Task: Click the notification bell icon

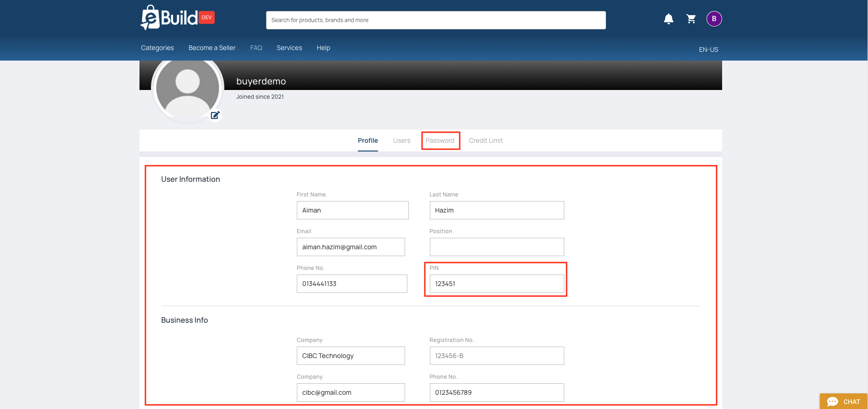Action: (668, 19)
